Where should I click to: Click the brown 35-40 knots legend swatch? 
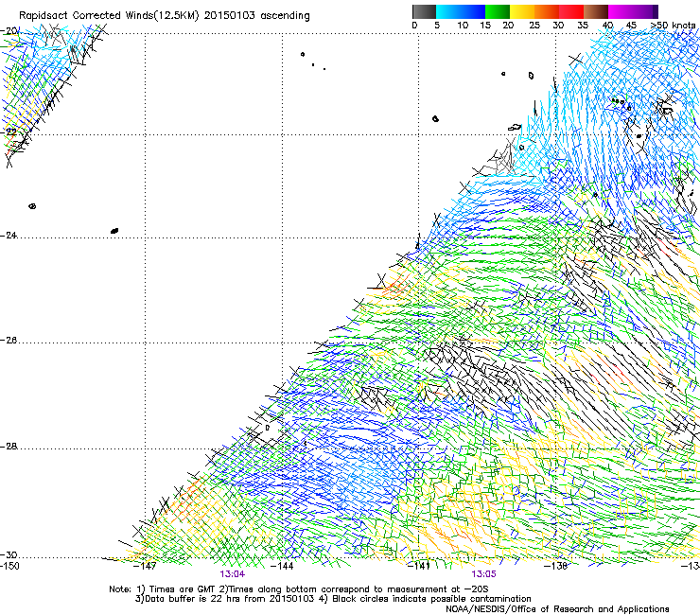(x=596, y=11)
